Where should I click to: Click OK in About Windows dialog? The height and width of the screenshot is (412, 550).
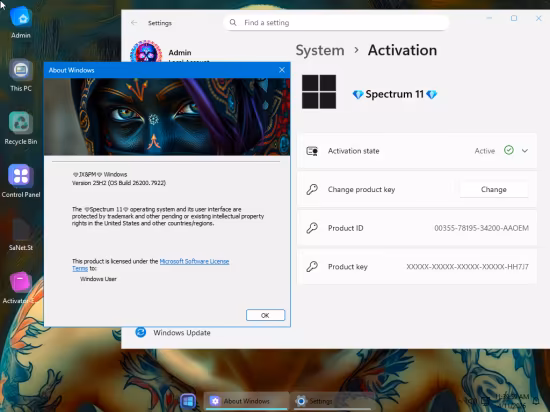[266, 315]
